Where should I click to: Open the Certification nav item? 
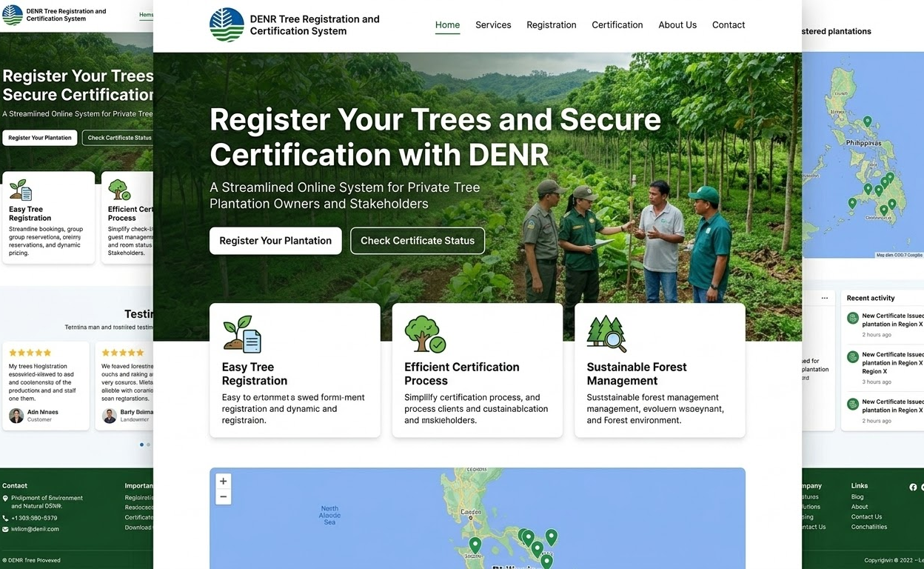click(617, 24)
